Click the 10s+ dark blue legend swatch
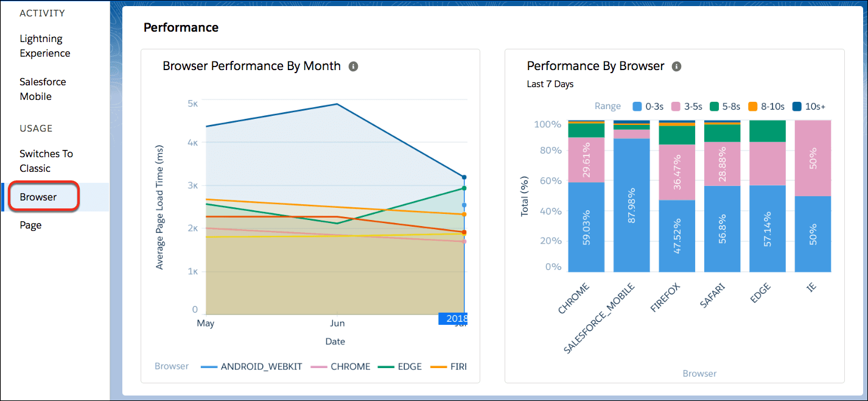The image size is (868, 401). click(x=797, y=107)
